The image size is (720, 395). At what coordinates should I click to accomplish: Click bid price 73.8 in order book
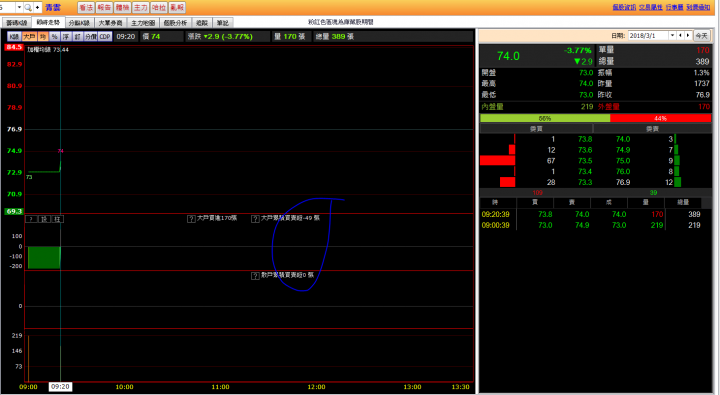tap(585, 139)
